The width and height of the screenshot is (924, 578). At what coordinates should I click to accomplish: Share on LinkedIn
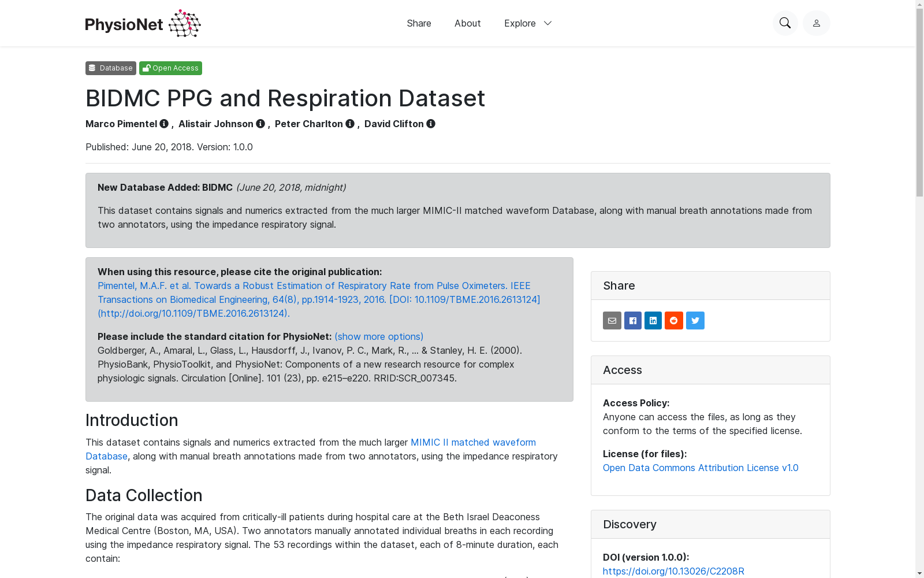653,320
